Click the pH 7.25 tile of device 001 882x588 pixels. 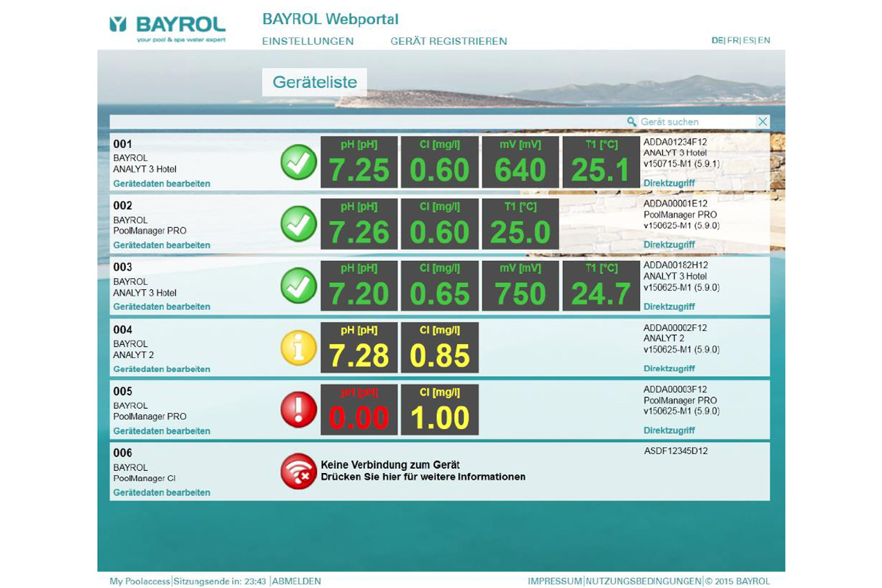pyautogui.click(x=359, y=162)
